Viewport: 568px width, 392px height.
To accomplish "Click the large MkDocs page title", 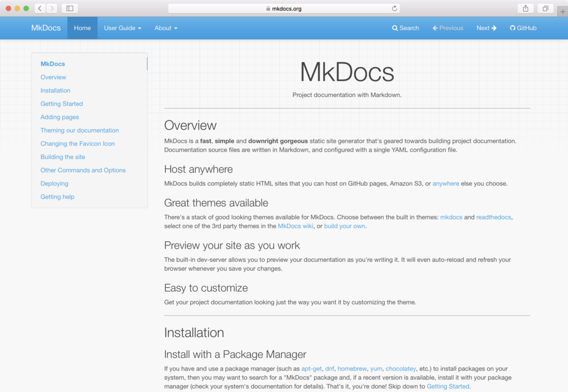I will coord(347,72).
